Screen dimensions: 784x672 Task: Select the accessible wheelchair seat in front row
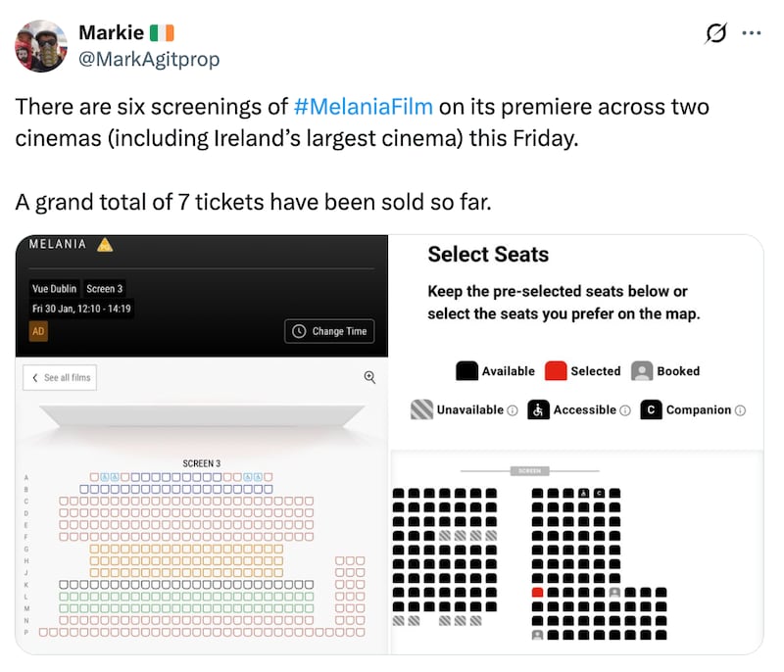point(583,493)
